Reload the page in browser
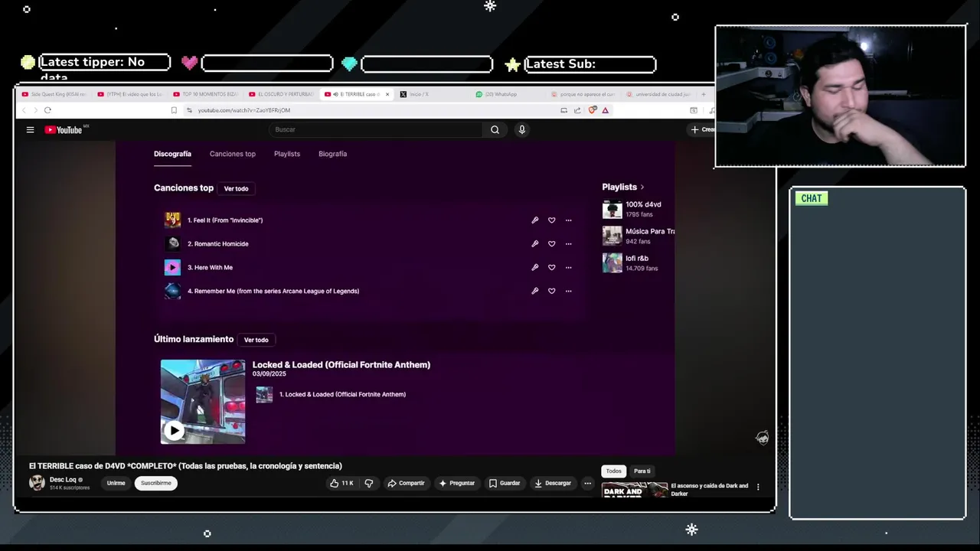 click(47, 110)
